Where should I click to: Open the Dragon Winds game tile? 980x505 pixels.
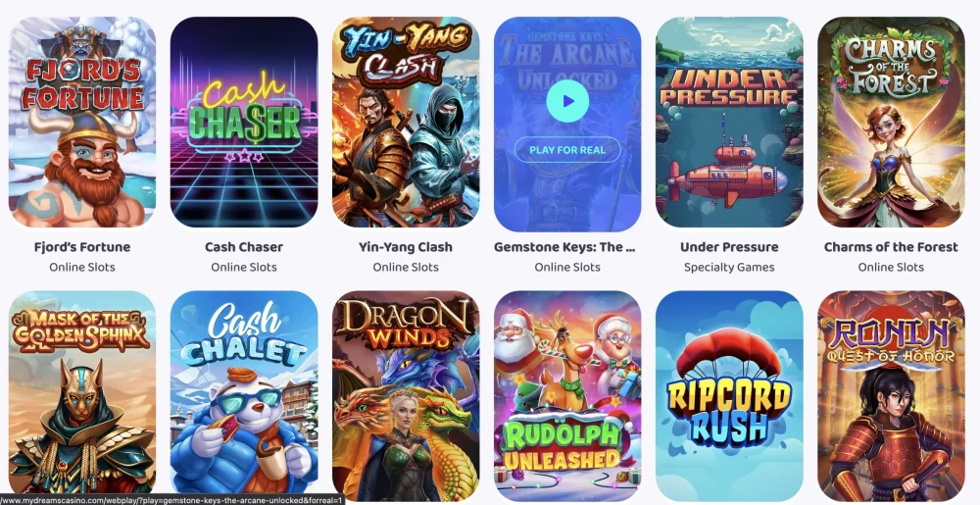point(406,396)
